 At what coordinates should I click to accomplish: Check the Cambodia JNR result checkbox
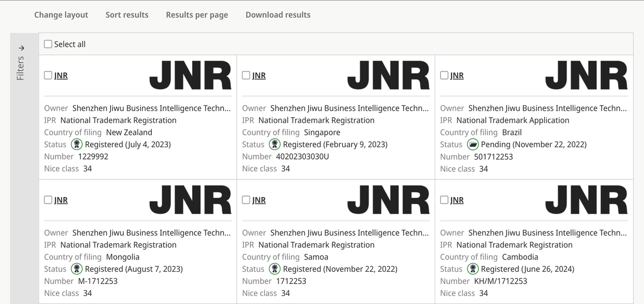[x=444, y=200]
